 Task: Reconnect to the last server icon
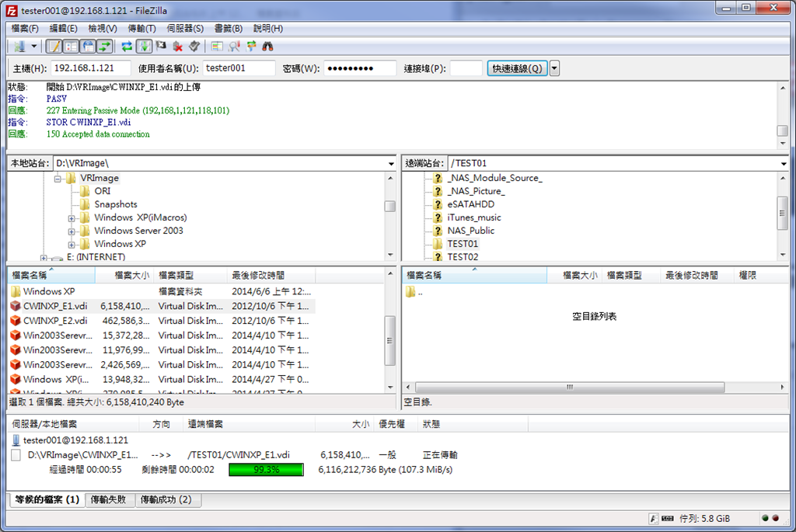pos(194,47)
